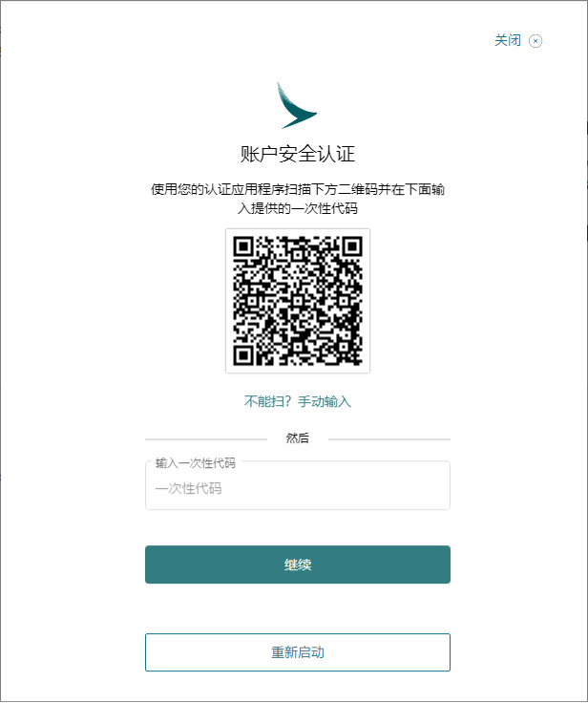Click the 重新启动 button
The height and width of the screenshot is (703, 588).
[x=298, y=652]
